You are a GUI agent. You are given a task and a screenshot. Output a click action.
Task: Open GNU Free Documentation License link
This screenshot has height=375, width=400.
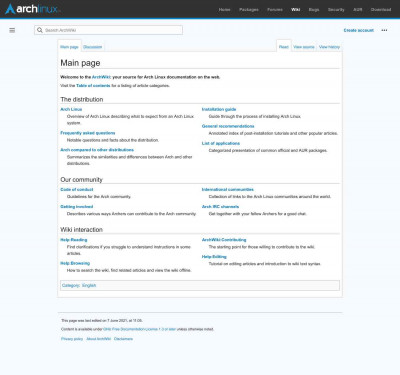click(x=140, y=329)
